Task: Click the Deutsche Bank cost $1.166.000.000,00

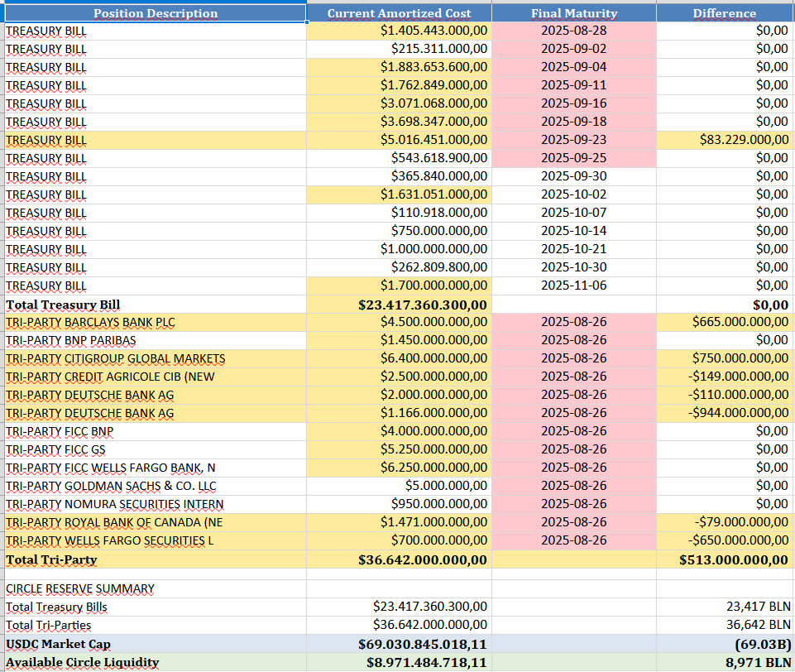Action: [399, 414]
